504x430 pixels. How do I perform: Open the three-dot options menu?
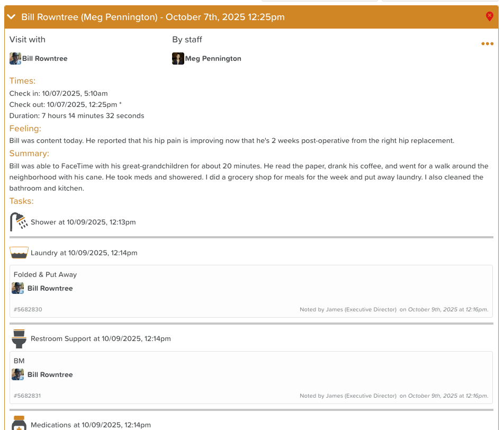coord(487,44)
